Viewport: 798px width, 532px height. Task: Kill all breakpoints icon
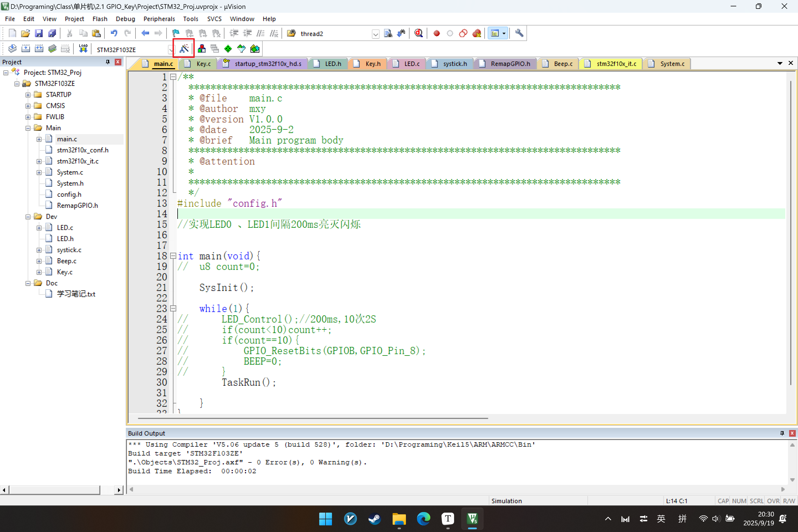(x=477, y=33)
